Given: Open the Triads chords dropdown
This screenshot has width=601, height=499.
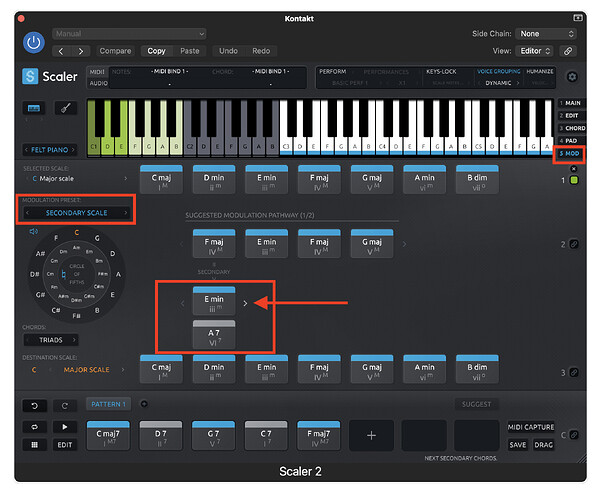Looking at the screenshot, I should tap(51, 340).
